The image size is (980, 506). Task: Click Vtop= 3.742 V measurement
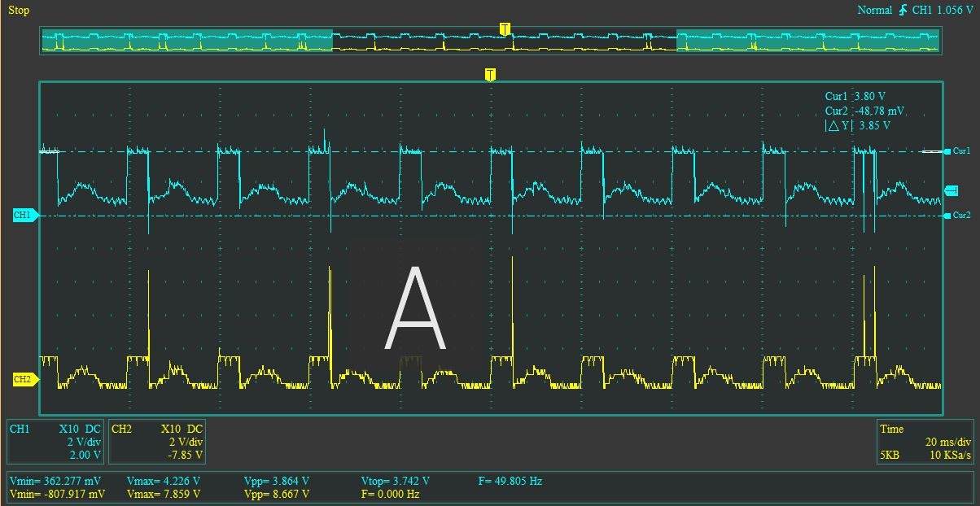tap(395, 481)
